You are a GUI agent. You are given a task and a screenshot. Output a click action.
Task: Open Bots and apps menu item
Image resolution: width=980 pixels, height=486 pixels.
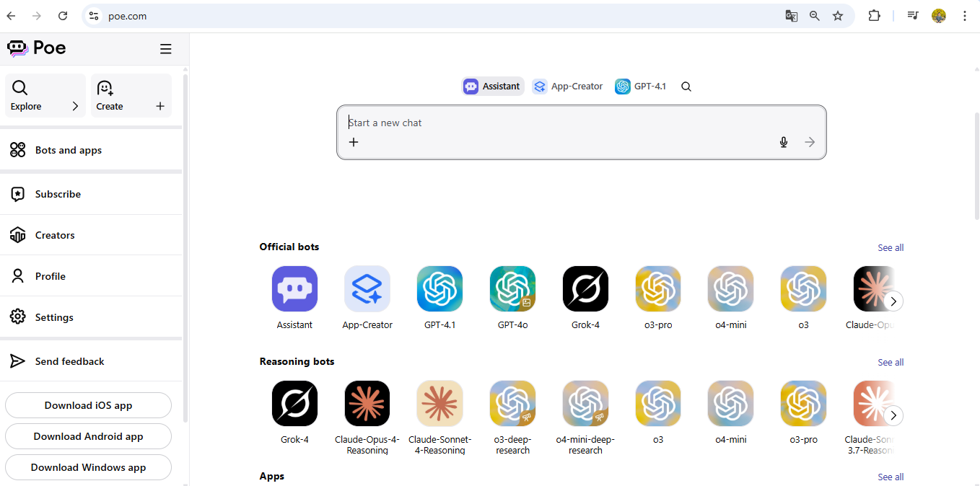pyautogui.click(x=91, y=150)
